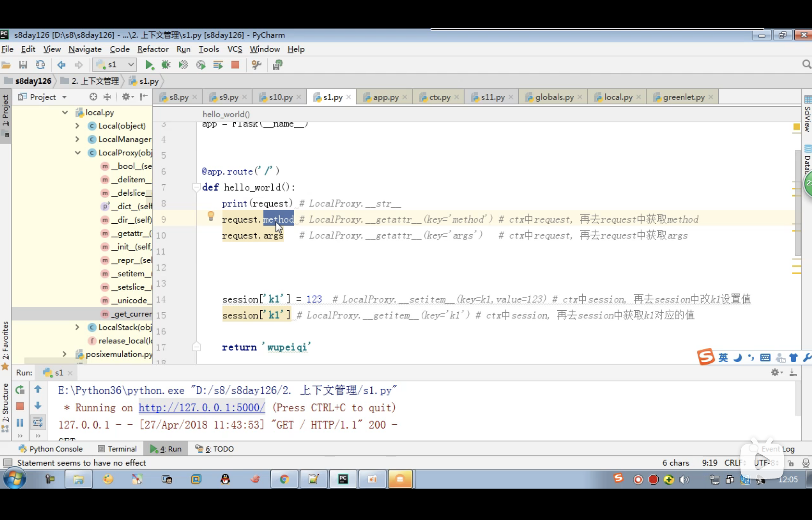Viewport: 812px width, 520px height.
Task: Rerun s1 in the Run panel
Action: (20, 390)
